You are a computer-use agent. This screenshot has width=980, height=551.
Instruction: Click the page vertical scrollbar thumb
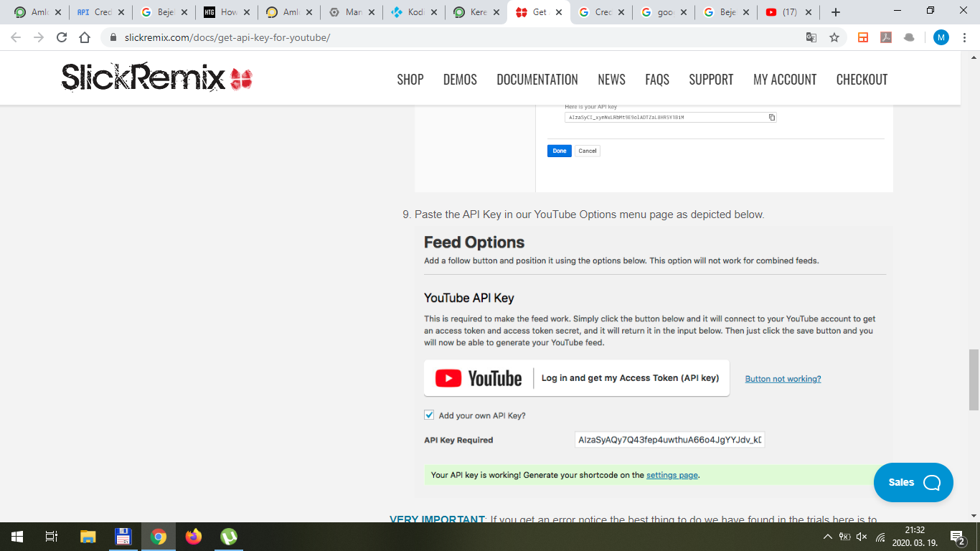click(x=974, y=379)
